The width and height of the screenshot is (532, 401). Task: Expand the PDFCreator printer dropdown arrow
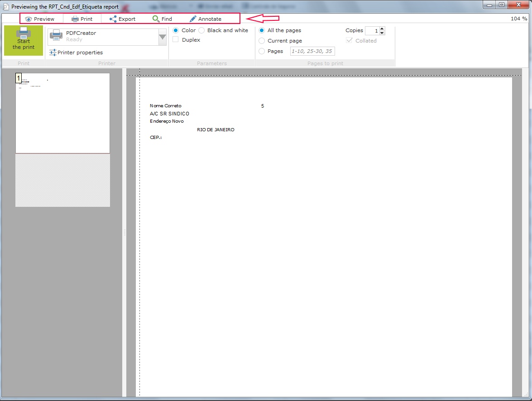click(x=163, y=37)
